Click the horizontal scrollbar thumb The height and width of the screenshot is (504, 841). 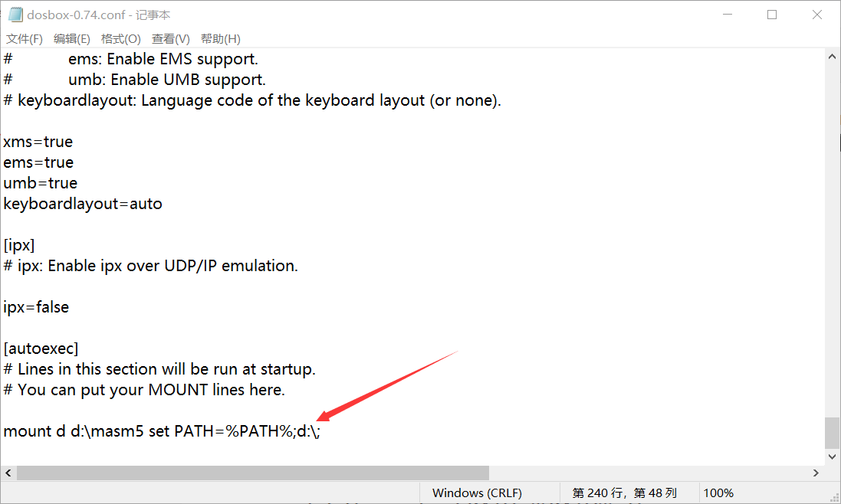(253, 473)
